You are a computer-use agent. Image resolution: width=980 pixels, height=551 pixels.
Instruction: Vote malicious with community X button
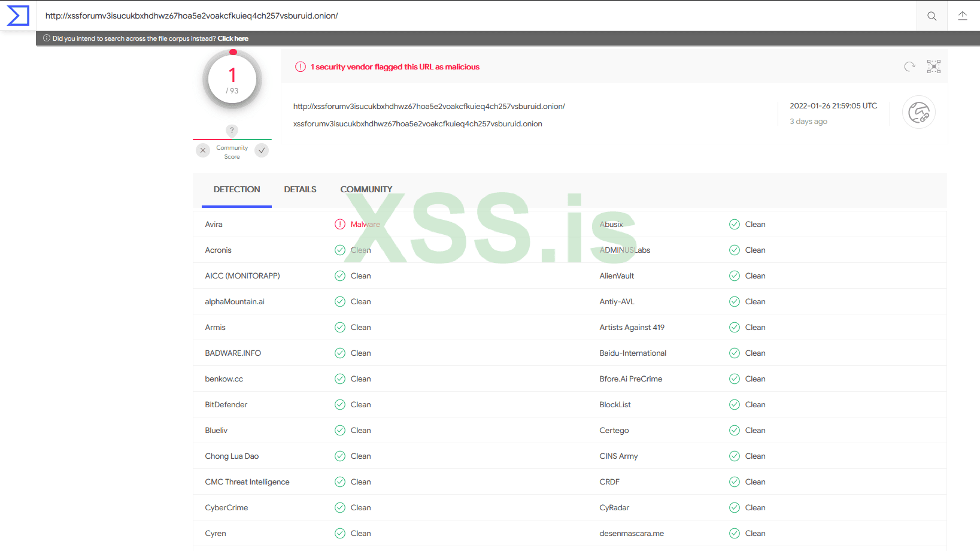pyautogui.click(x=203, y=150)
